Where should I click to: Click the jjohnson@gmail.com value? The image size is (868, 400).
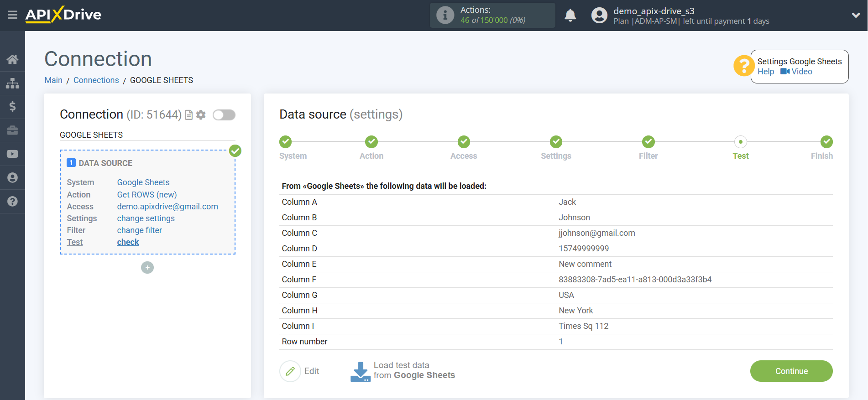[x=597, y=233]
